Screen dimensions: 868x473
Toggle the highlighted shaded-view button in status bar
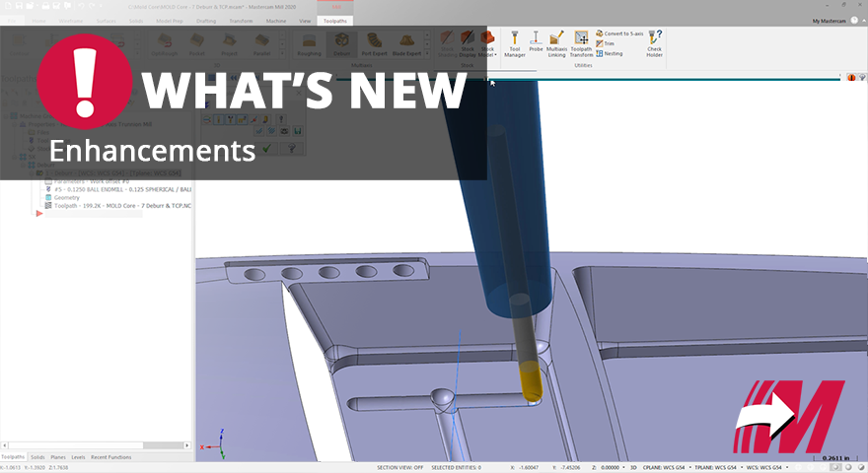coord(835,467)
